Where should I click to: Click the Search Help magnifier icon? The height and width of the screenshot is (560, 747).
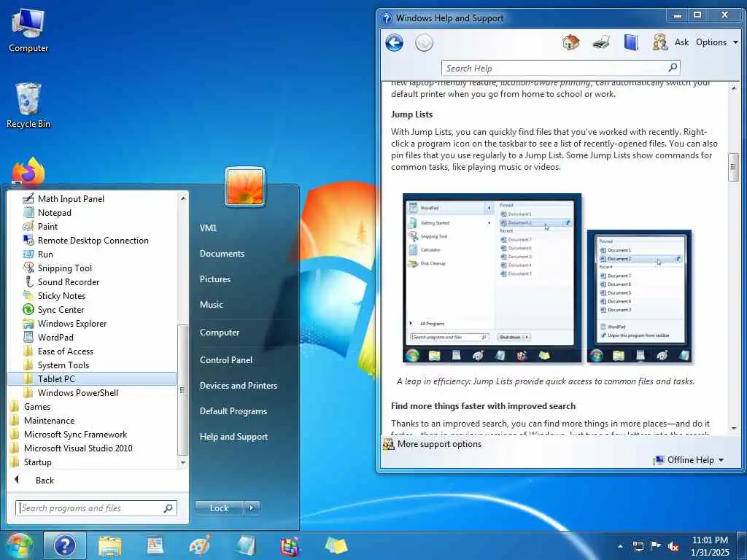(x=673, y=68)
